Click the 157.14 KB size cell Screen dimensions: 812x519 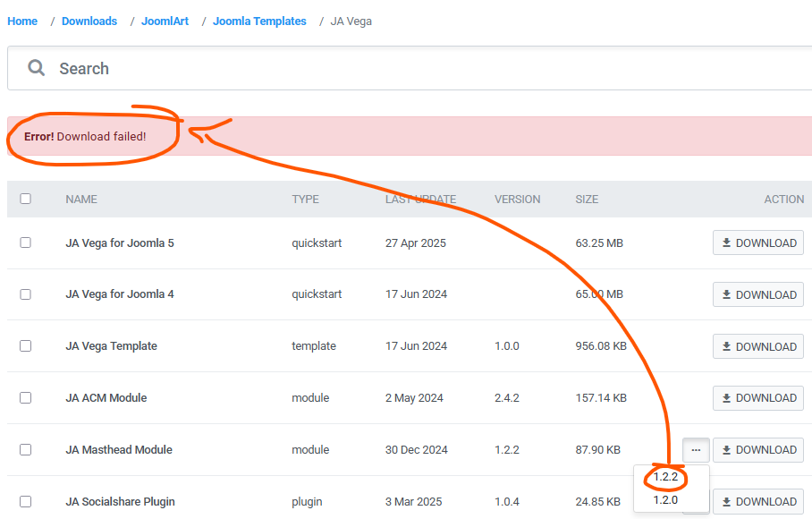tap(601, 398)
